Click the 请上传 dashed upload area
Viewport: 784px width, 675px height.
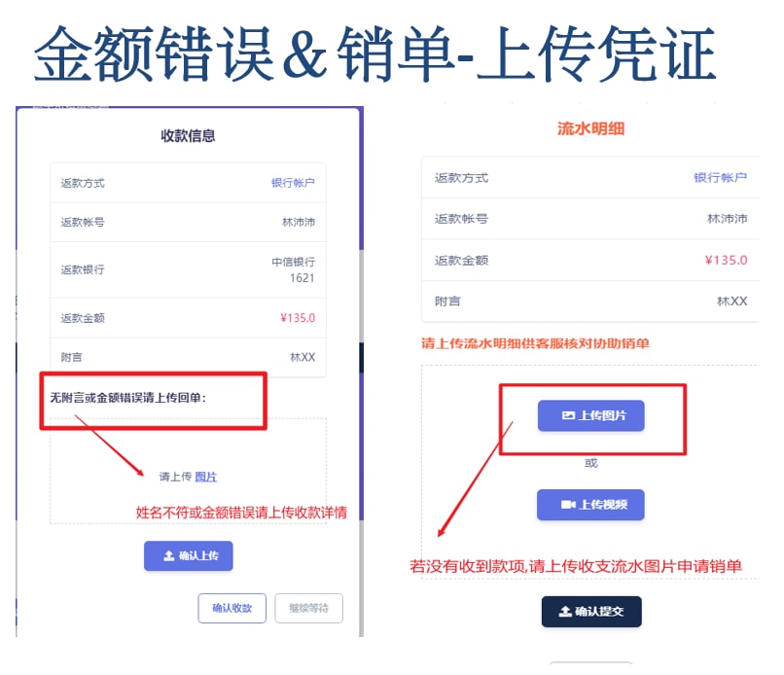[x=188, y=471]
